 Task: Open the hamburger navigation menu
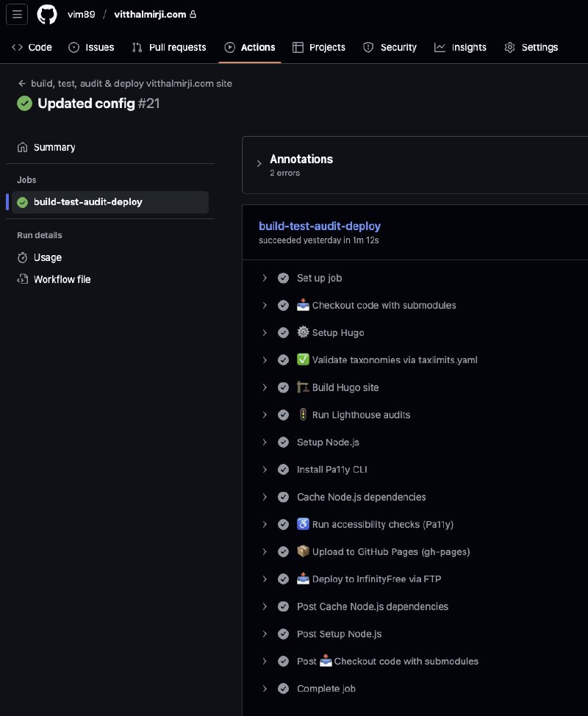coord(17,14)
